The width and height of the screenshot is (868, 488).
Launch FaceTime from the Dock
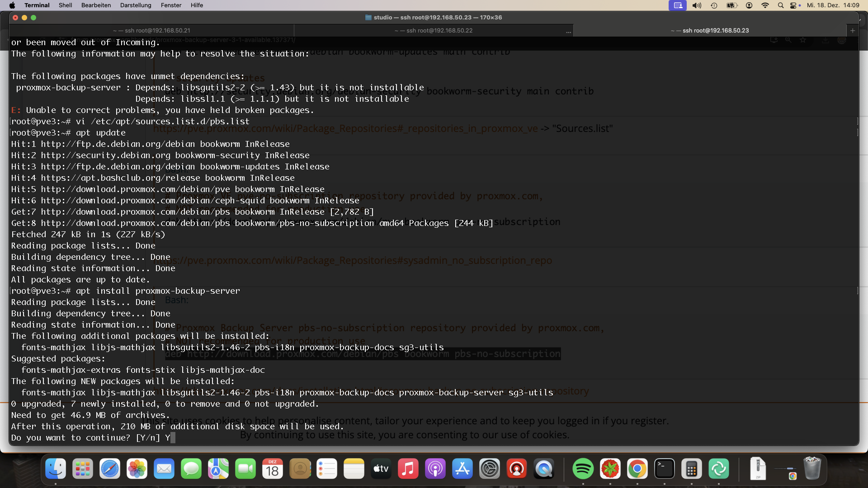coord(245,469)
